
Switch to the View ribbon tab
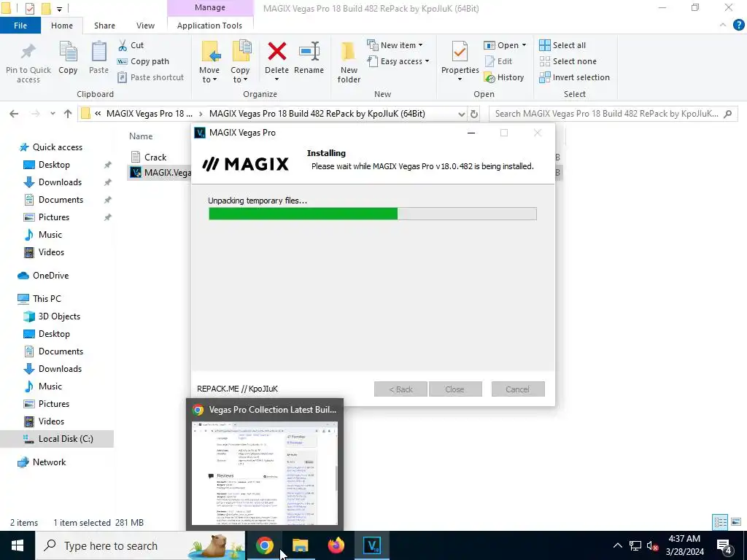tap(145, 26)
